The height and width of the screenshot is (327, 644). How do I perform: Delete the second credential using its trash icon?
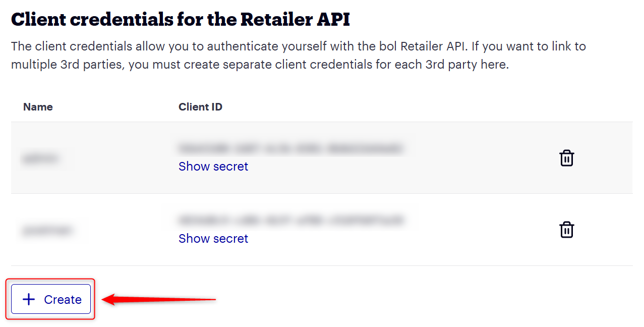click(567, 230)
